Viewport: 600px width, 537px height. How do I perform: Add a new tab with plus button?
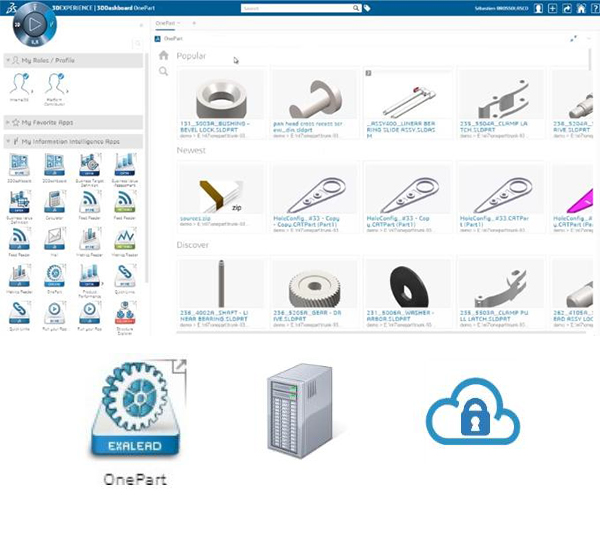(194, 22)
